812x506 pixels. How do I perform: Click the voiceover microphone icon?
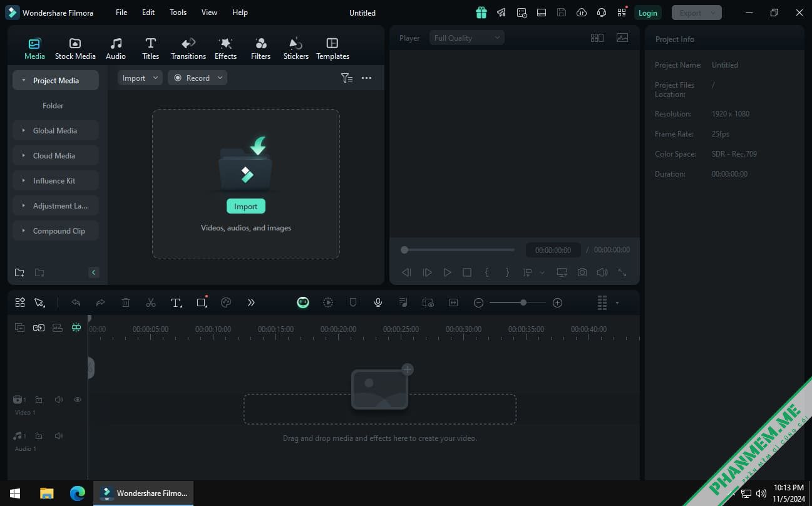[378, 302]
